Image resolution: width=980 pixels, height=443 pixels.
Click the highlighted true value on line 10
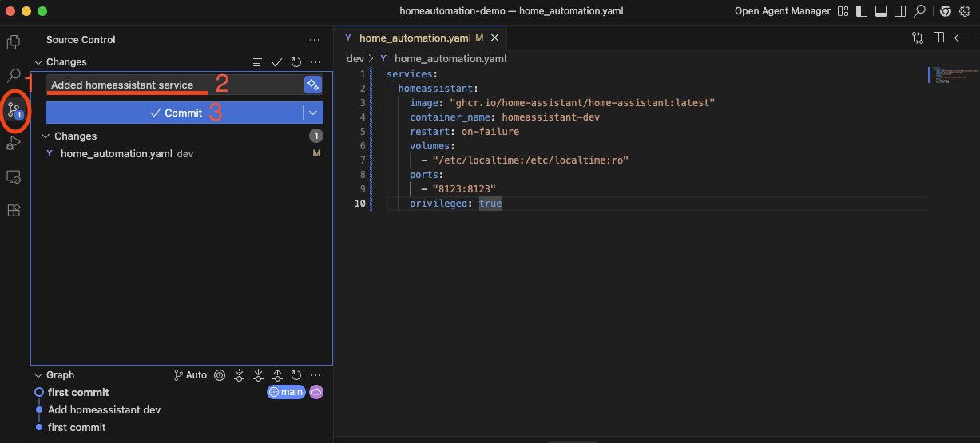(x=490, y=204)
